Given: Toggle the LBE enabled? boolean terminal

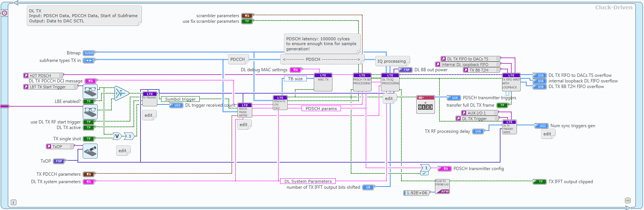Looking at the screenshot, I should (89, 101).
